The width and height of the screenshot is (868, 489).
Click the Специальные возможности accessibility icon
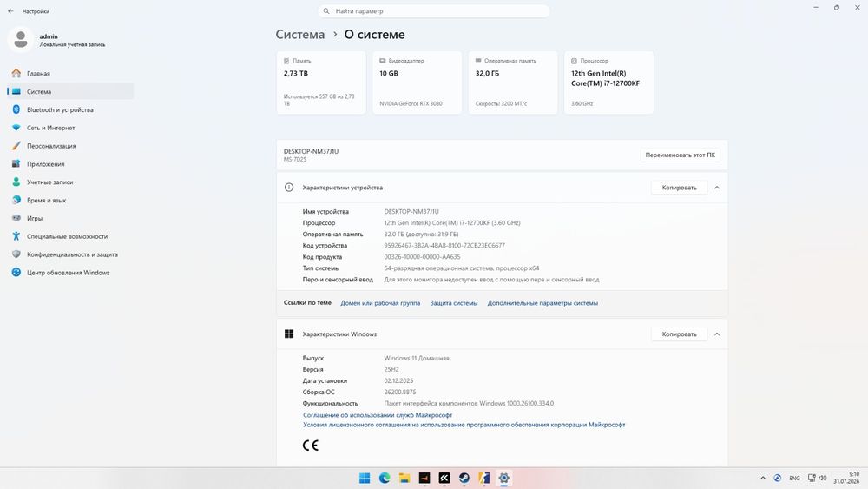tap(16, 236)
